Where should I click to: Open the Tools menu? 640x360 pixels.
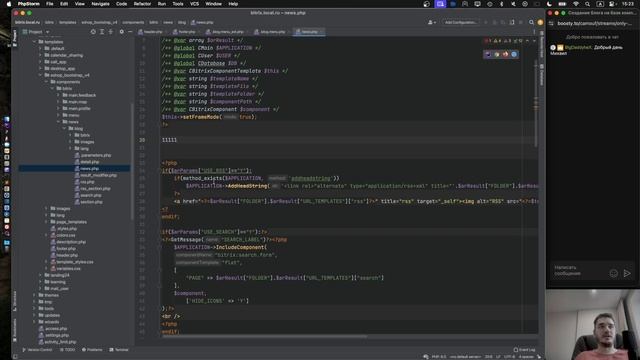(x=178, y=4)
